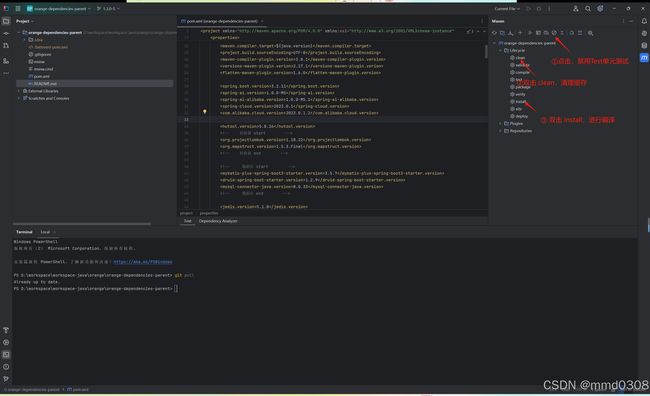This screenshot has width=650, height=396.
Task: Add Maven project plus icon
Action: (x=520, y=33)
